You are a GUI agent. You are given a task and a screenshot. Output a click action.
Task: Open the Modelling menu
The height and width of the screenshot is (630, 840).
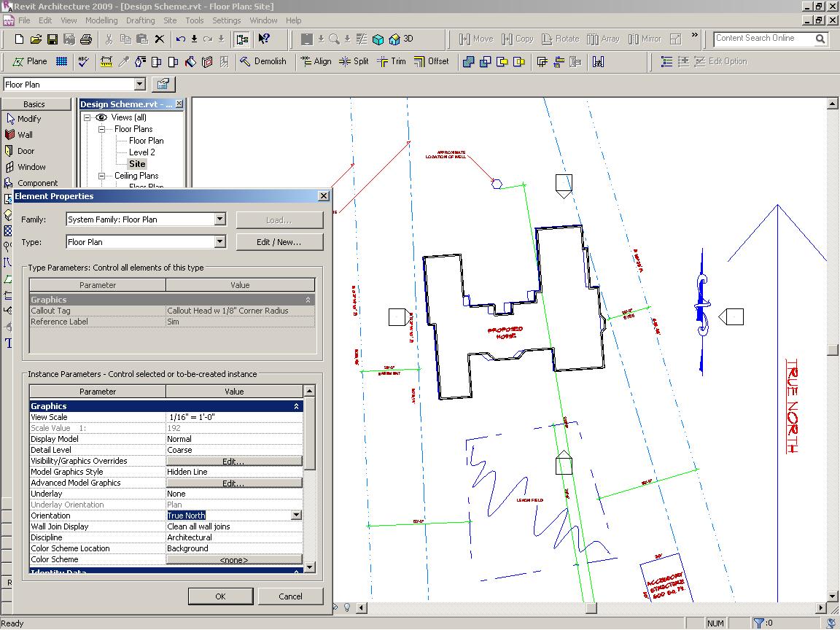(x=101, y=20)
